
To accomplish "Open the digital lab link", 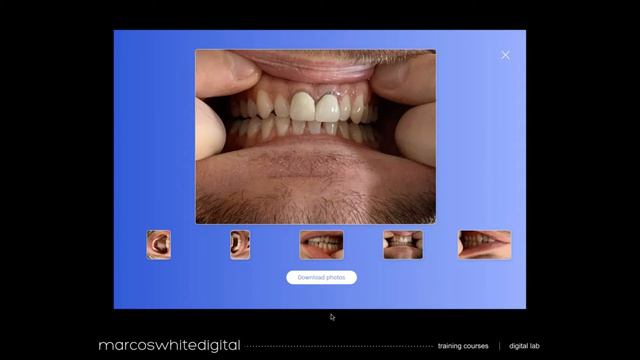I will coord(524,346).
